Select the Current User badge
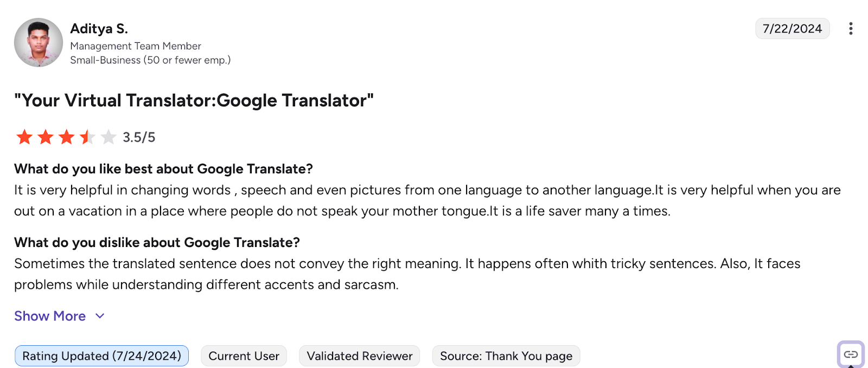Viewport: 868px width, 368px height. tap(244, 356)
